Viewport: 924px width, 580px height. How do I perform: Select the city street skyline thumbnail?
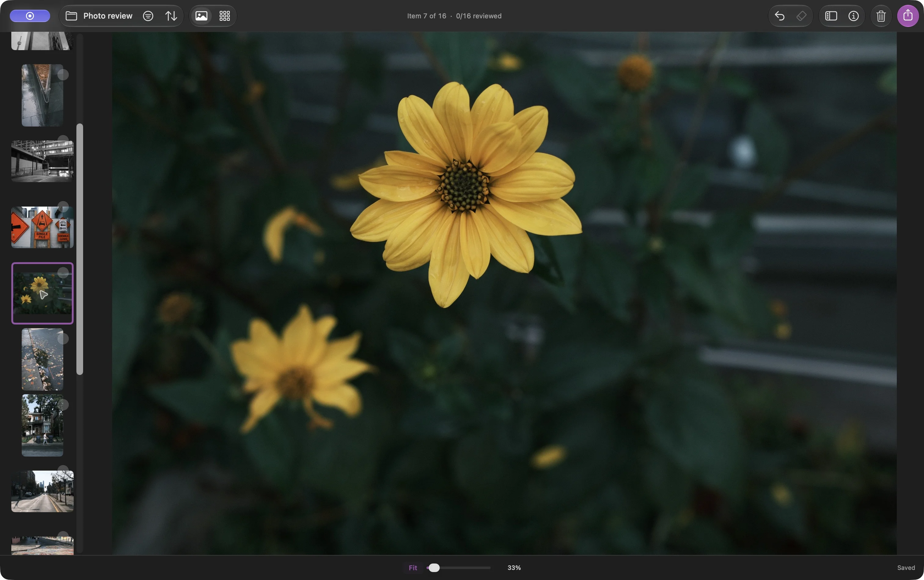point(42,491)
